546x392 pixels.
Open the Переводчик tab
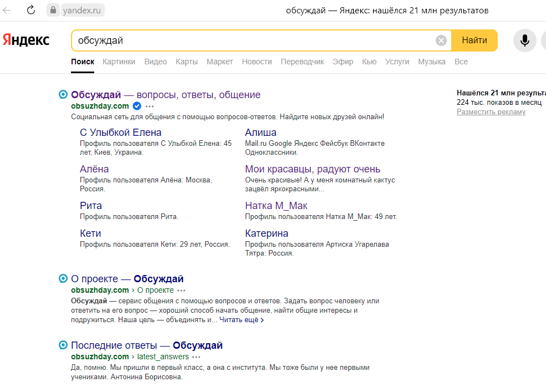coord(302,62)
